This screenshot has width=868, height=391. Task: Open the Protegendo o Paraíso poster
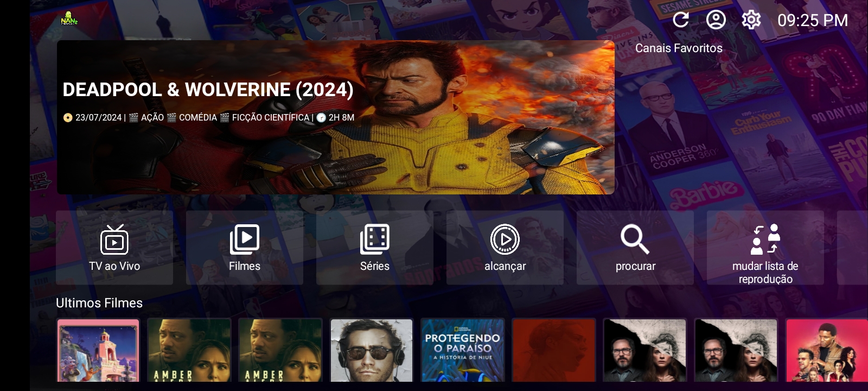click(463, 350)
